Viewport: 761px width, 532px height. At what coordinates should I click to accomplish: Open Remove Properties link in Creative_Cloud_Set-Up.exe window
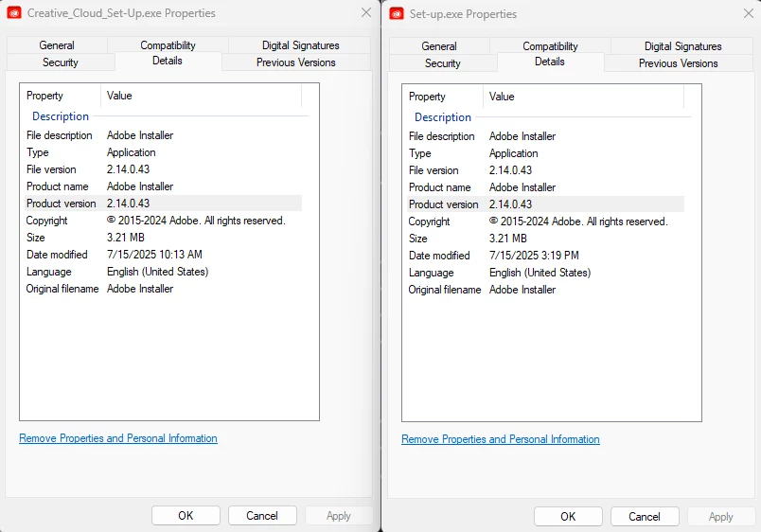click(118, 438)
